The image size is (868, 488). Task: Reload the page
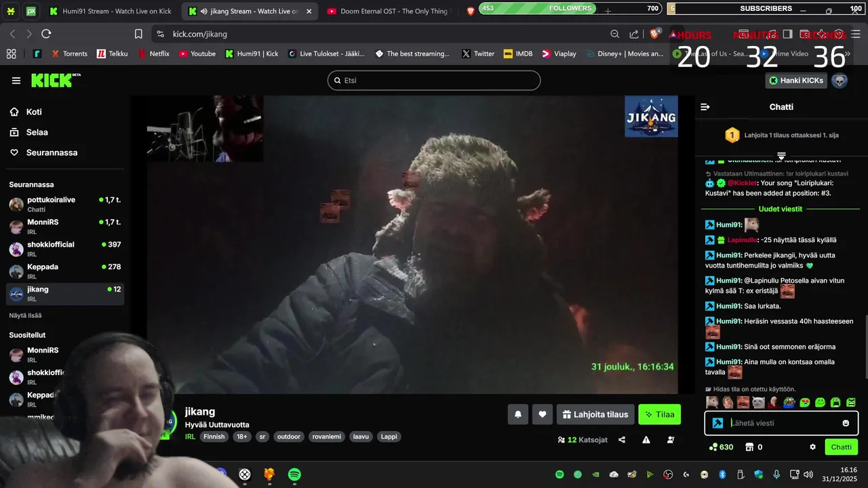point(46,34)
